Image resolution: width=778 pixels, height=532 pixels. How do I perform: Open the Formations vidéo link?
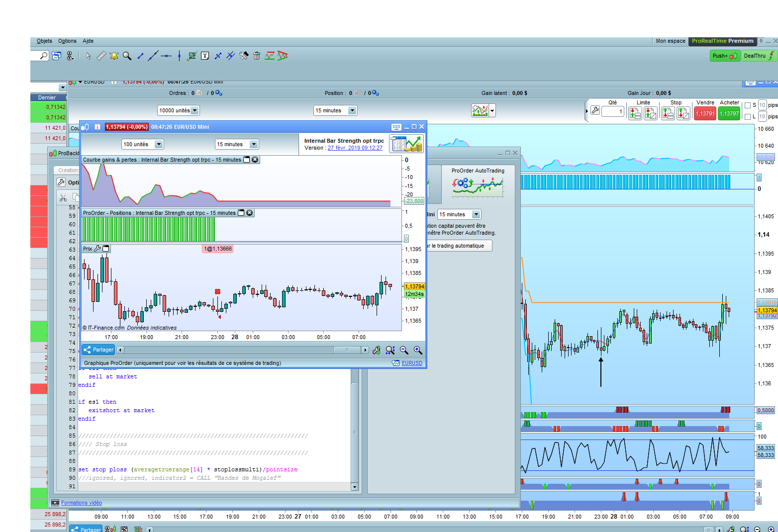coord(82,503)
